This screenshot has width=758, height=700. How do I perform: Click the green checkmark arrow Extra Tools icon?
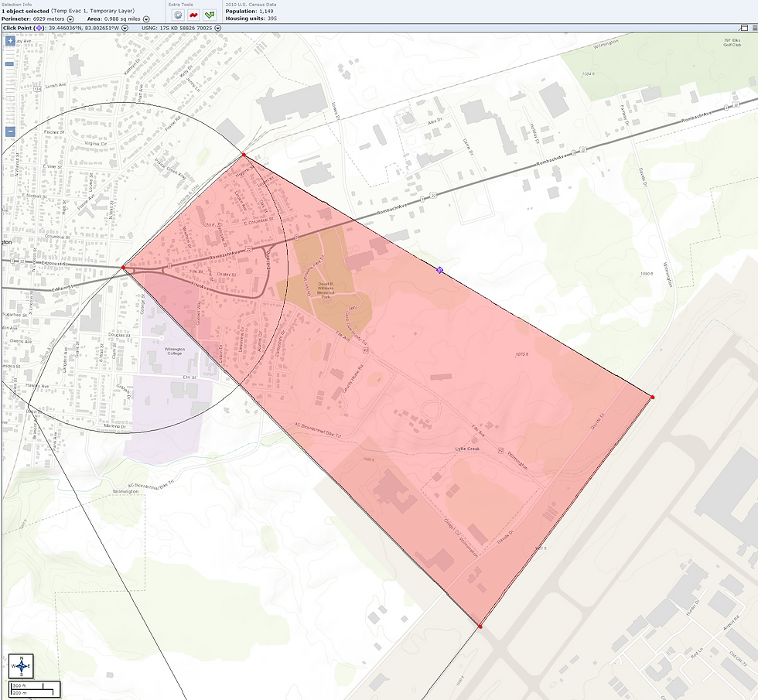point(210,15)
